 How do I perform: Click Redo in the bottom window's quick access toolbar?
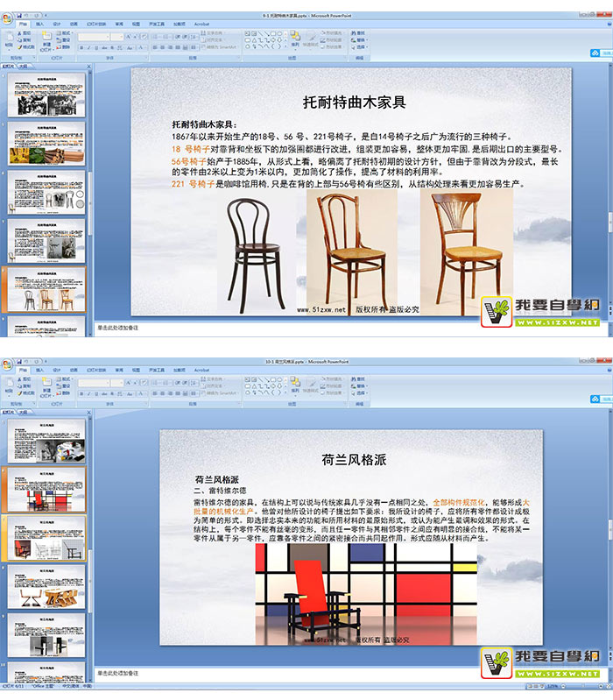click(36, 362)
